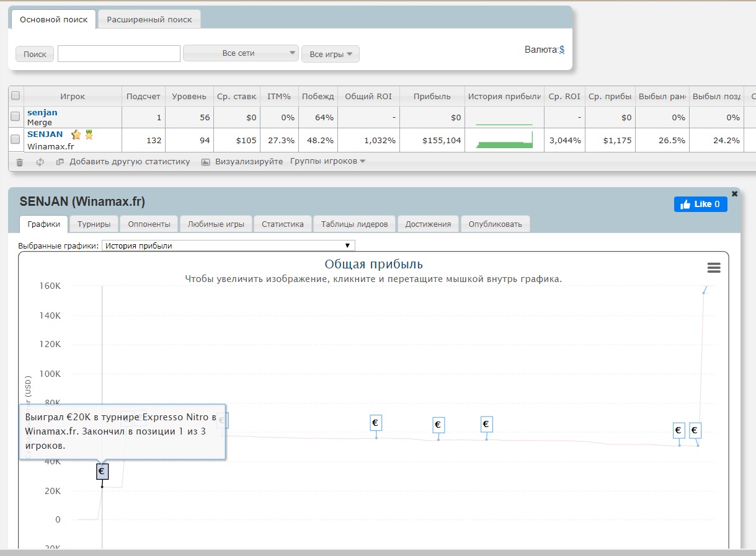Close the SENJAN panel with X

(735, 193)
